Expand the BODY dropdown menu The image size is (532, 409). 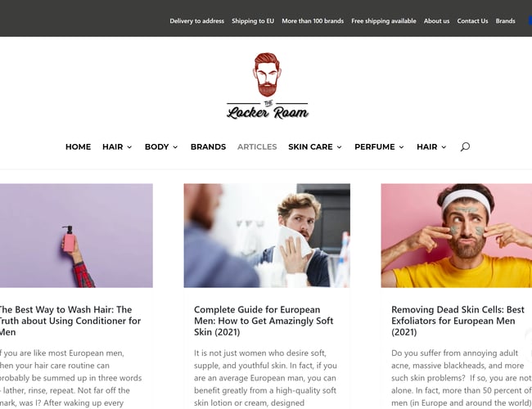point(161,147)
